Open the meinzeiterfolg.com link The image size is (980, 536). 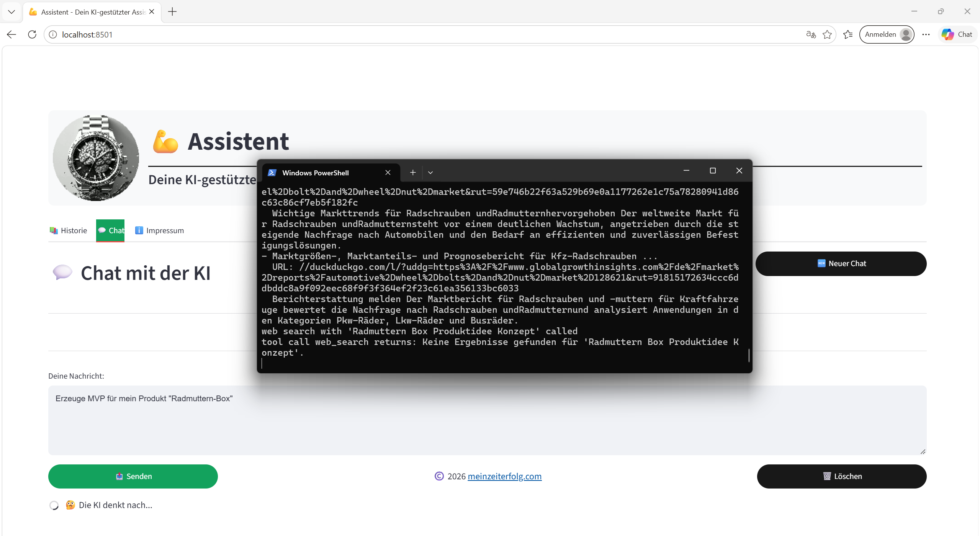click(x=505, y=476)
